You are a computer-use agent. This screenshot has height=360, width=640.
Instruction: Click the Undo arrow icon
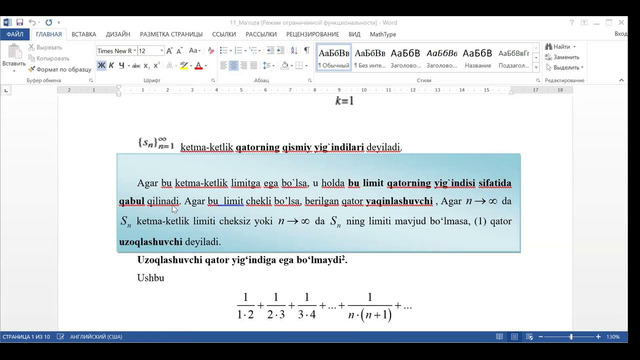[x=32, y=22]
